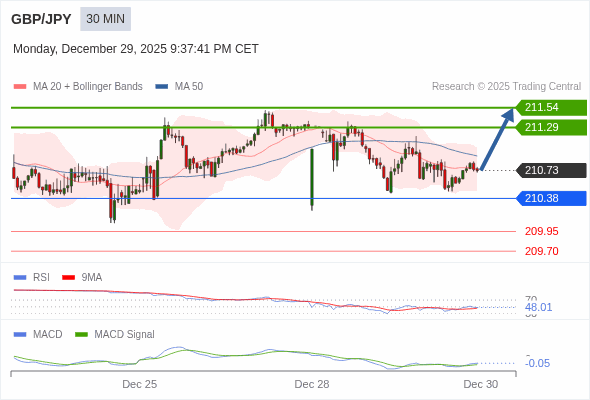Viewport: 590px width, 400px height.
Task: Click the MACD legend label
Action: click(x=48, y=335)
